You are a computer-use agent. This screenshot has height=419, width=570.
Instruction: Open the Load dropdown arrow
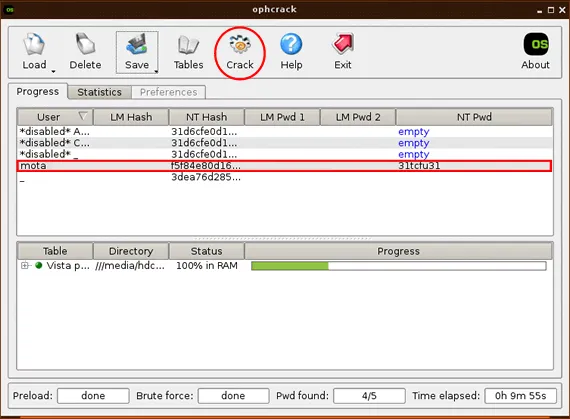click(53, 72)
